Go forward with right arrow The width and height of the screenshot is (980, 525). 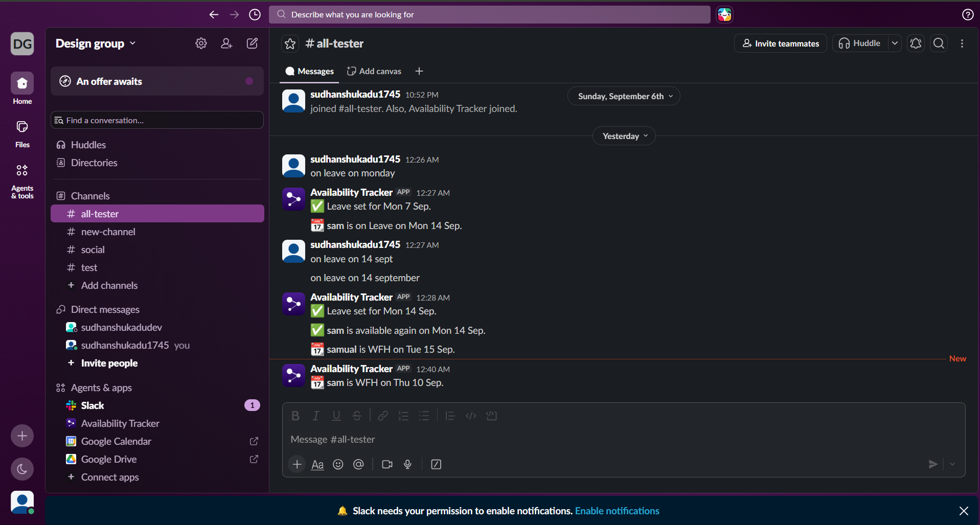coord(234,15)
